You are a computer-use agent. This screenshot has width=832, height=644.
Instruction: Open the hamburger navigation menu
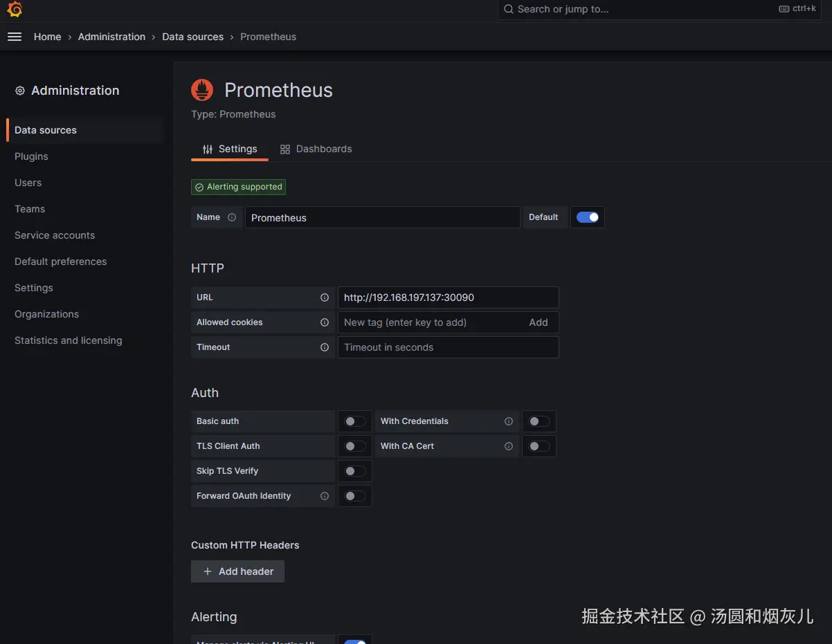point(15,37)
